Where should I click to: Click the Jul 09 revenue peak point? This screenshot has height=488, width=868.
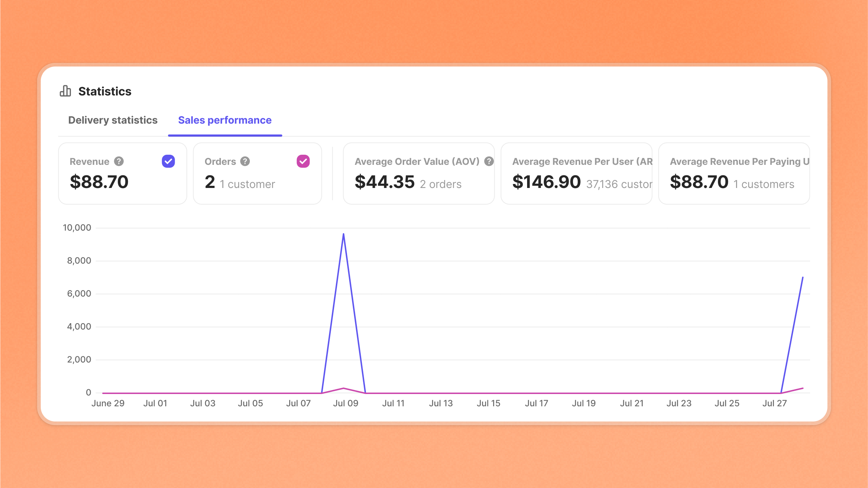(343, 234)
